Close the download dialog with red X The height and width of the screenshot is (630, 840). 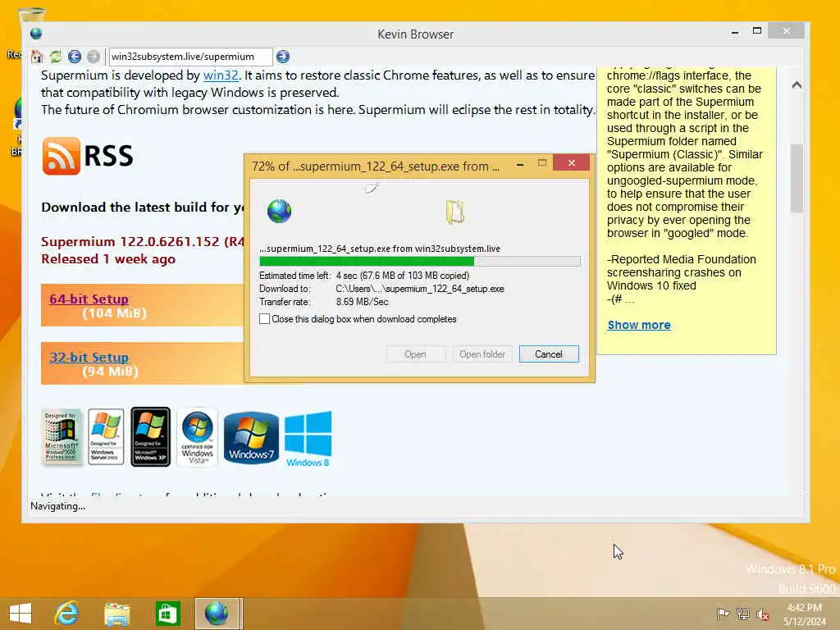(571, 163)
